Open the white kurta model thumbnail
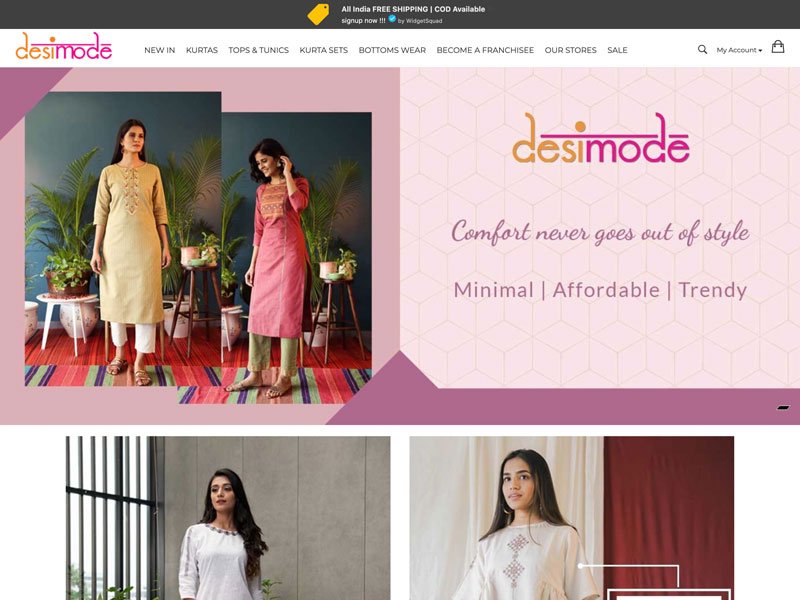This screenshot has height=600, width=800. pyautogui.click(x=228, y=518)
